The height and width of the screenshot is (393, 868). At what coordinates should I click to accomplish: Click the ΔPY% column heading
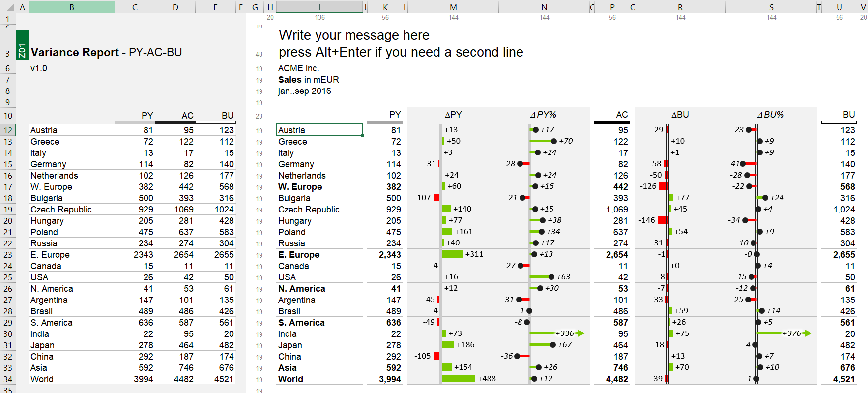[x=543, y=115]
